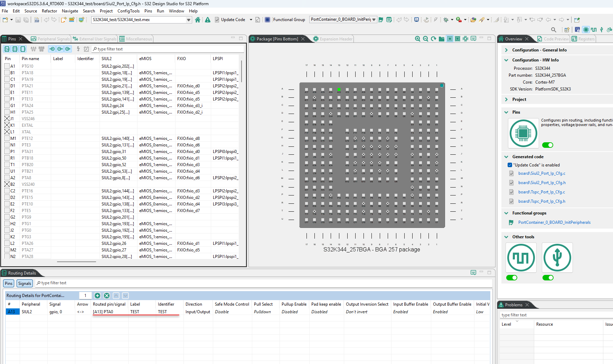
Task: Open the Pins tool chip icon in perspective bar
Action: tap(586, 30)
